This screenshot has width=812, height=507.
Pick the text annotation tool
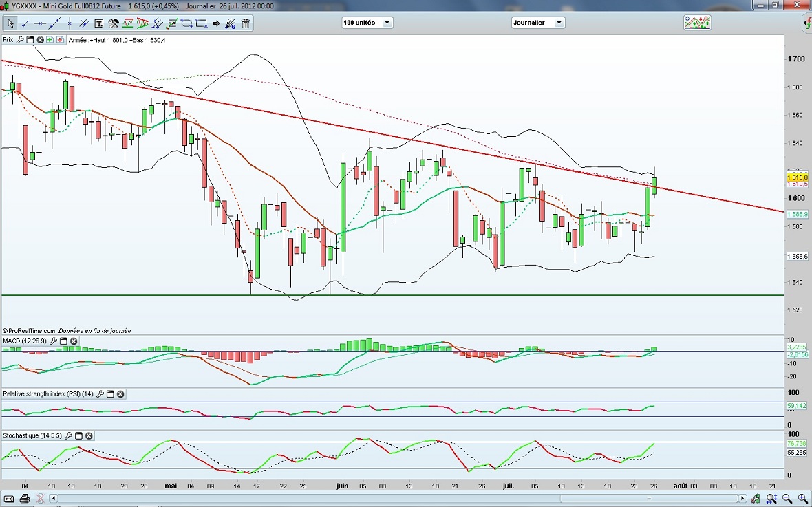click(98, 23)
